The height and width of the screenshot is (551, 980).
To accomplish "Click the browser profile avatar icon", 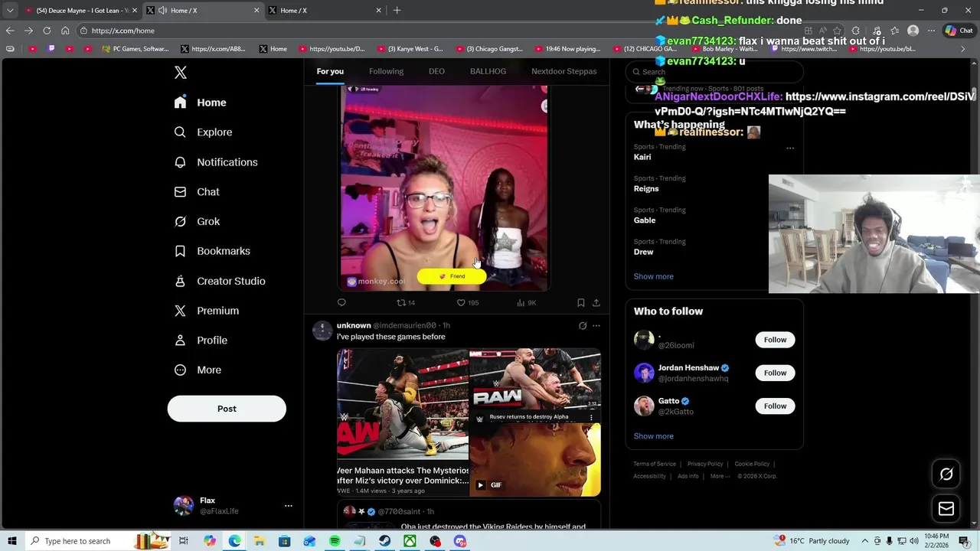I will (x=913, y=31).
